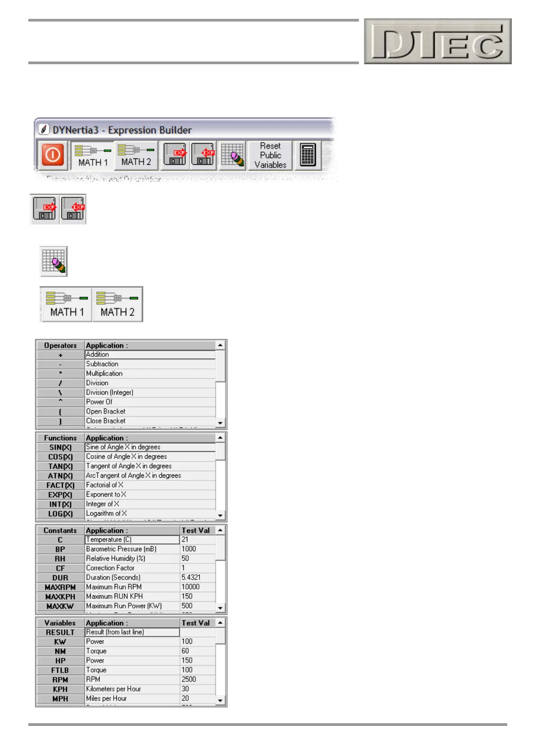
Task: Click the Variables table scroll-up arrow
Action: coord(220,623)
